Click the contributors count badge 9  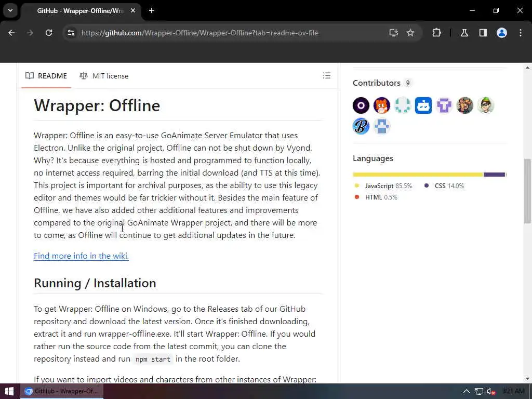[408, 83]
